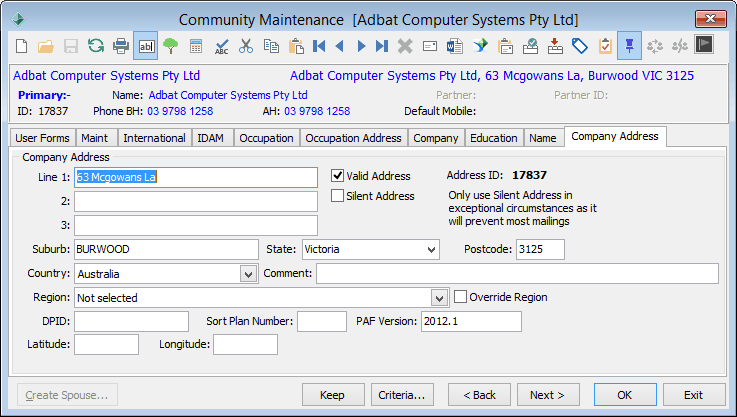The height and width of the screenshot is (417, 737).
Task: Click the clipboard with checkmark icon
Action: [605, 46]
